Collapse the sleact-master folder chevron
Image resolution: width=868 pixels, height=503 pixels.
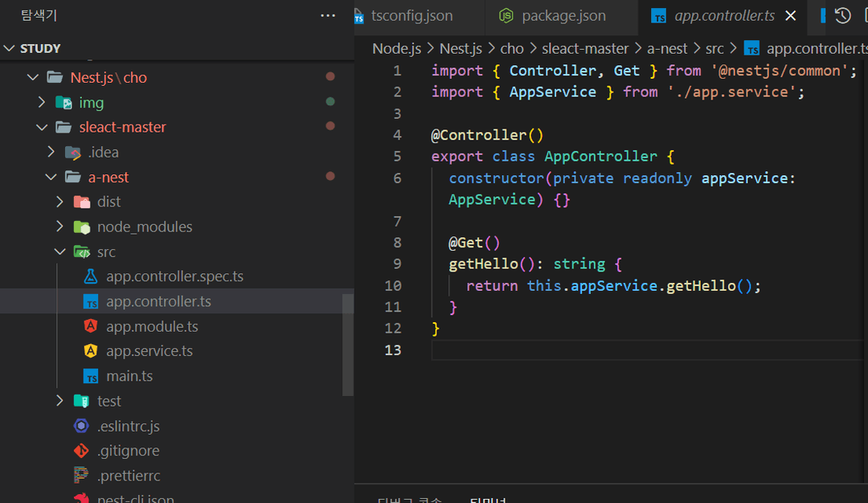(42, 127)
